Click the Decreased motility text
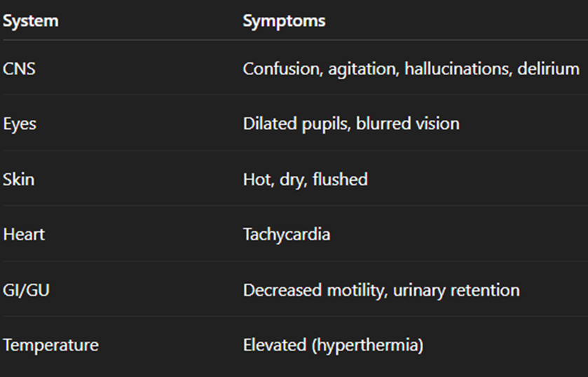This screenshot has width=588, height=377. [x=310, y=289]
